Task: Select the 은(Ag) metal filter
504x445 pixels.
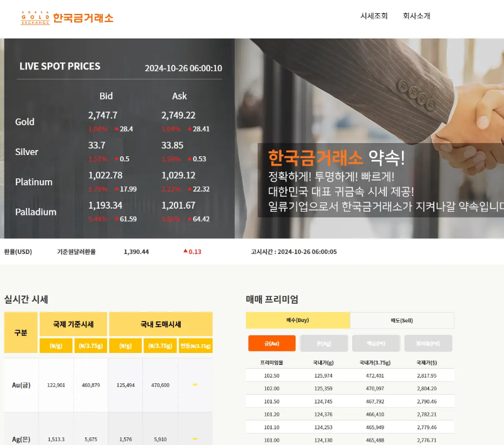Action: pos(323,343)
